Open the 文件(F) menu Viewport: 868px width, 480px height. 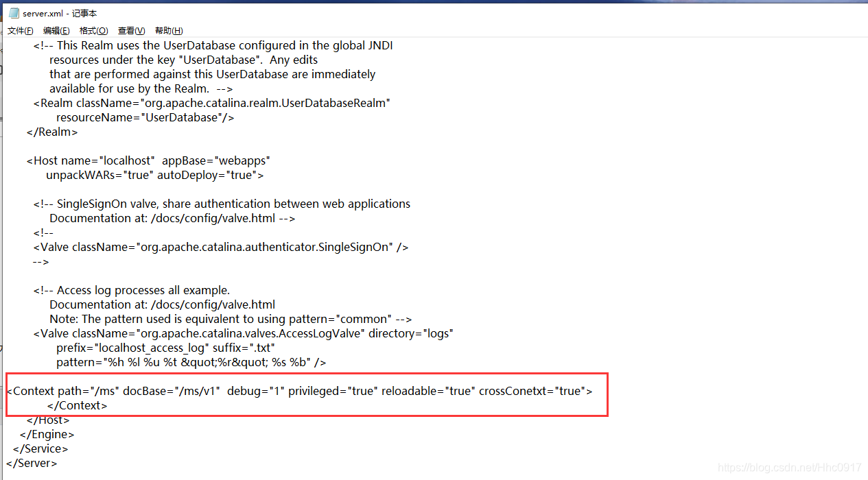(x=21, y=31)
